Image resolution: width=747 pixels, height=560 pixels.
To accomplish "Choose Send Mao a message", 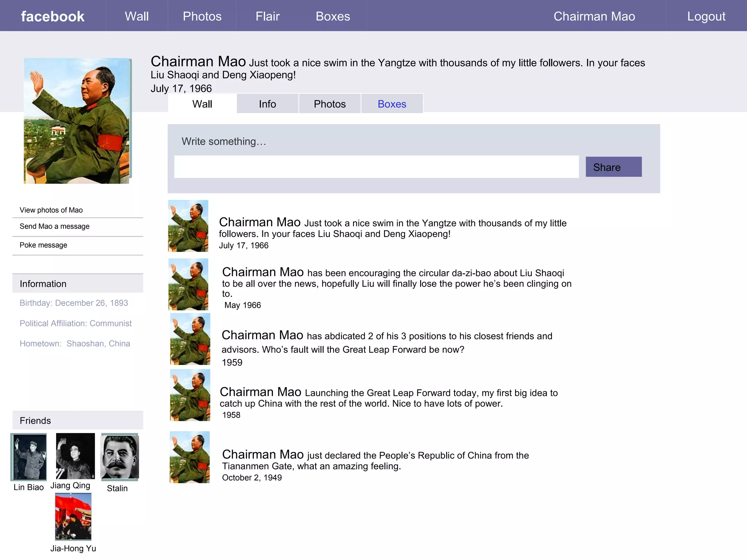I will pos(54,226).
